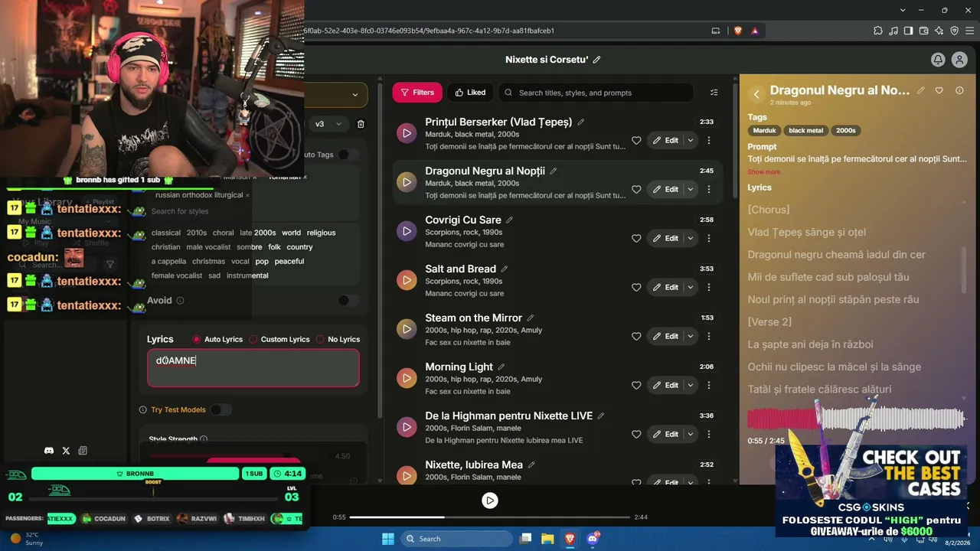The height and width of the screenshot is (551, 980).
Task: Open Brave main hamburger menu
Action: pos(969,31)
